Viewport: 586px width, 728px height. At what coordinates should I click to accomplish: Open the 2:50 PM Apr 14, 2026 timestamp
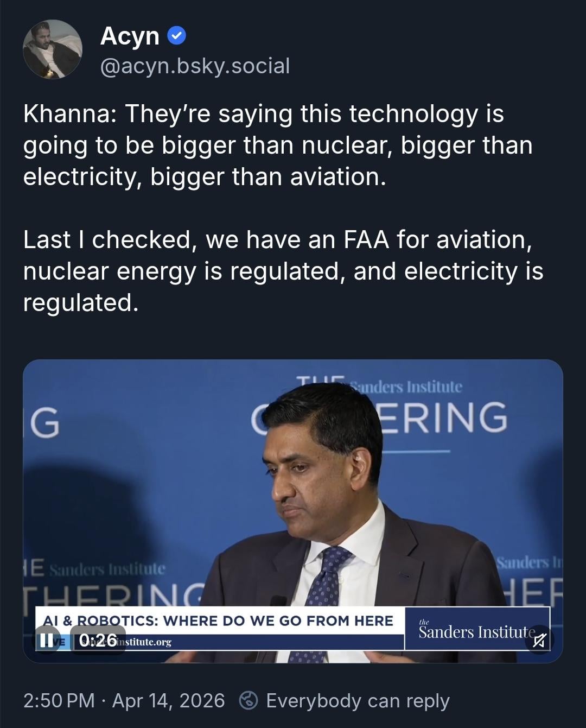pyautogui.click(x=124, y=700)
